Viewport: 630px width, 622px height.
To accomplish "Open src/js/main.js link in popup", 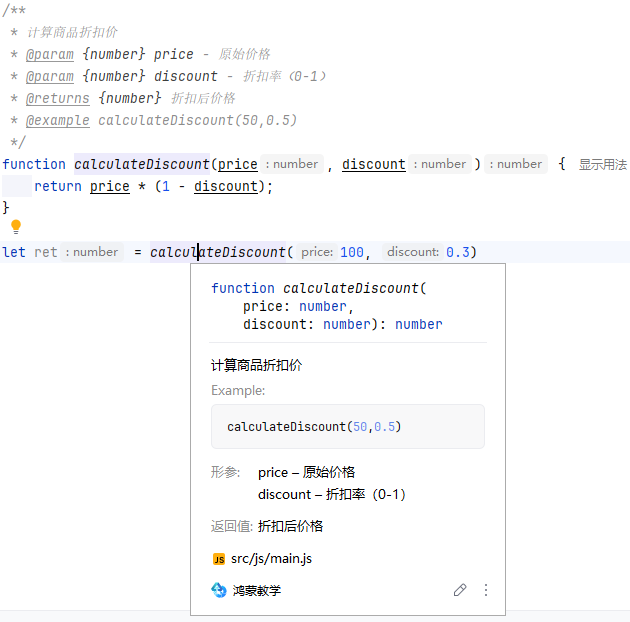I will (x=271, y=559).
